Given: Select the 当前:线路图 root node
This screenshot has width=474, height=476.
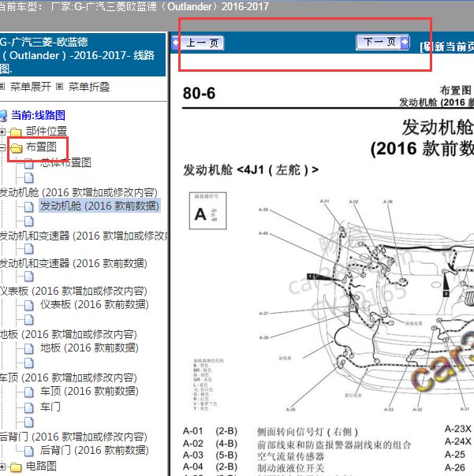Looking at the screenshot, I should point(38,115).
